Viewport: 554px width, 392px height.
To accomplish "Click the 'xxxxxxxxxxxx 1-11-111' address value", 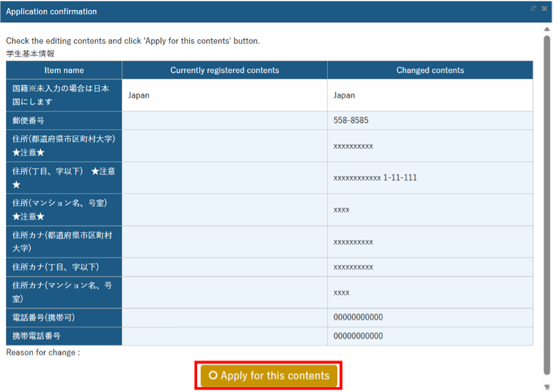I will tap(375, 178).
